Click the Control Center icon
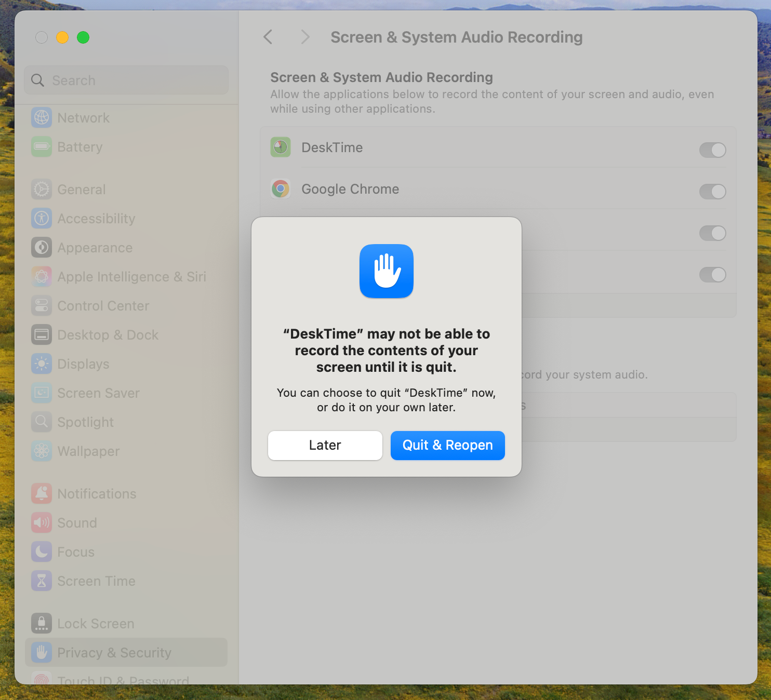 [42, 306]
